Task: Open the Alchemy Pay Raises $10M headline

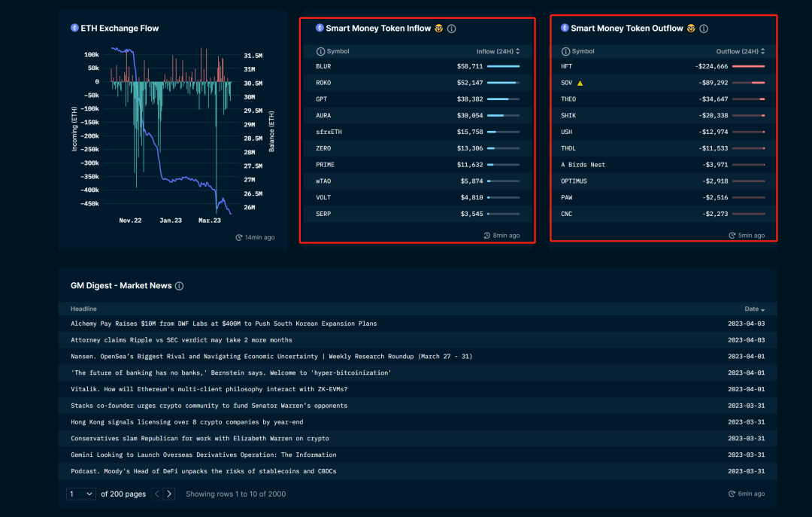Action: click(x=224, y=324)
